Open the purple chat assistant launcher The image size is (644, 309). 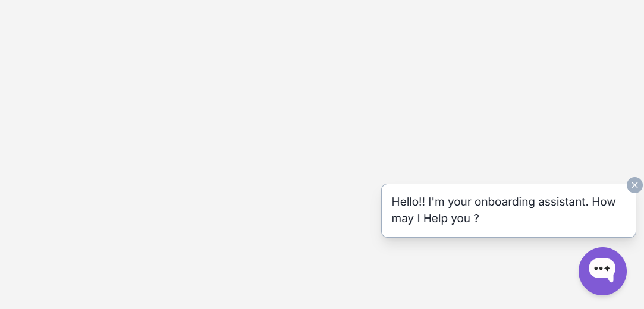(602, 271)
